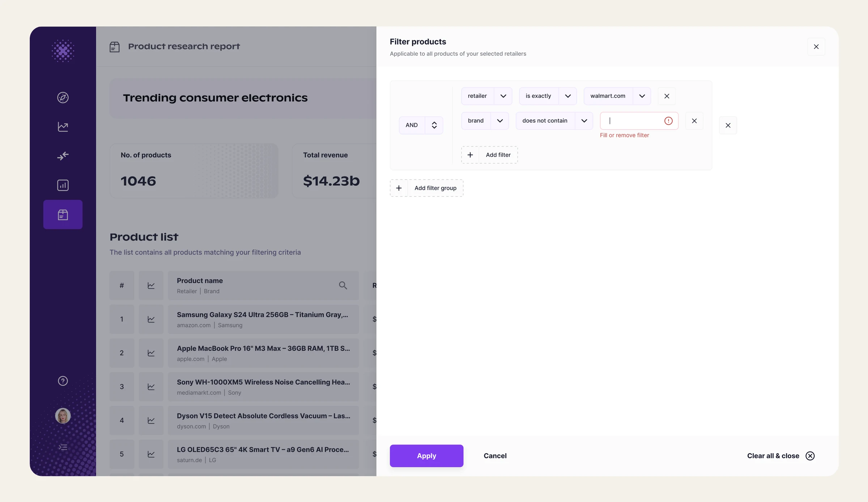Select the Samsung Galaxy S24 Ultra product name

coord(263,315)
